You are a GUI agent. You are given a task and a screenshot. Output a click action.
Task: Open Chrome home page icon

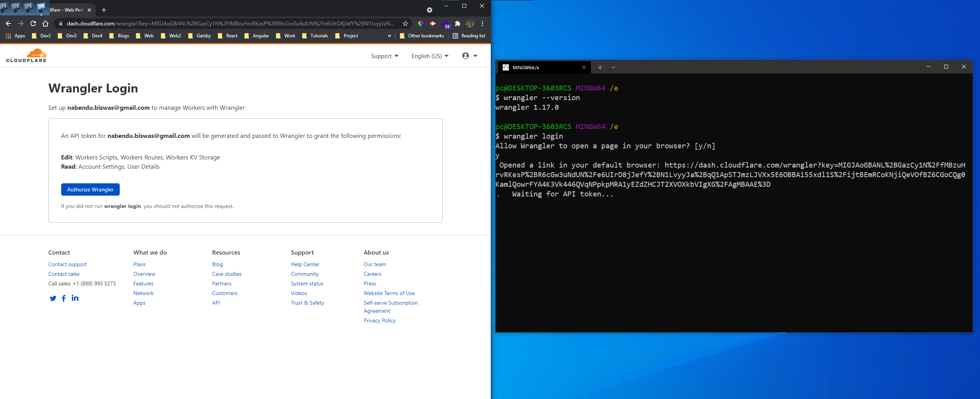pyautogui.click(x=45, y=23)
